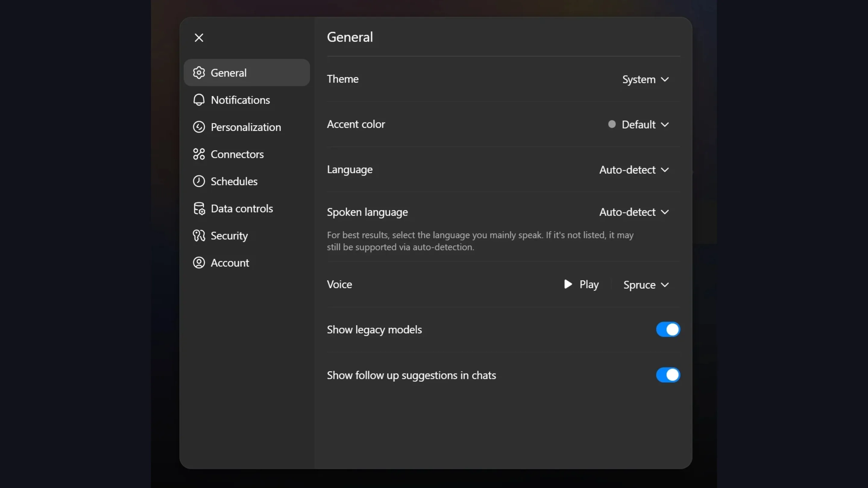Viewport: 868px width, 488px height.
Task: Click the 'Show follow up suggestions in chats' text
Action: [411, 375]
